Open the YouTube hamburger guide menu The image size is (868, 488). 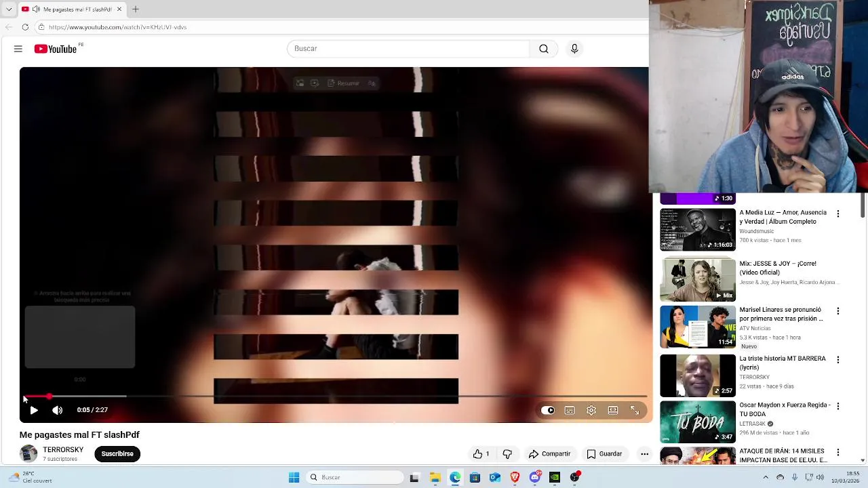pyautogui.click(x=18, y=49)
